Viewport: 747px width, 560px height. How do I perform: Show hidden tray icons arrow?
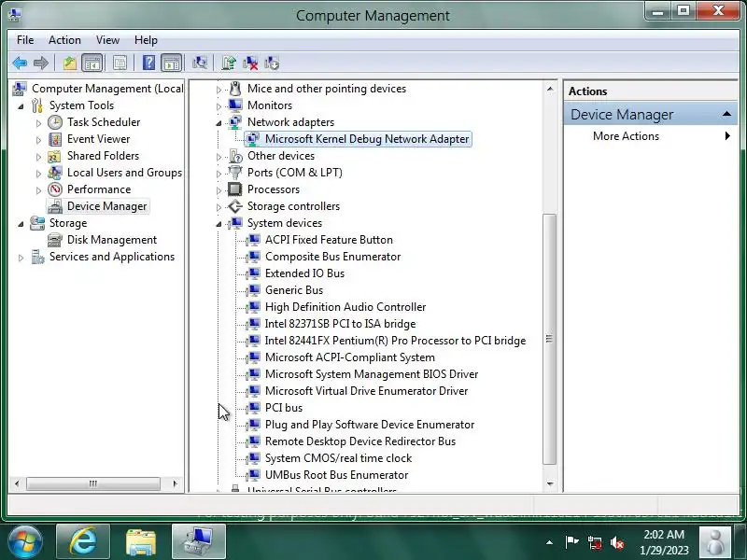(x=549, y=542)
